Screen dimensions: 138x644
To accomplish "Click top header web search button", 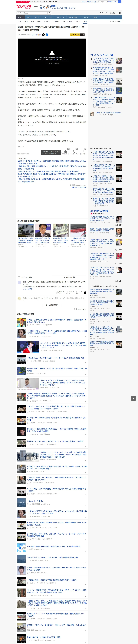I will click(x=120, y=2).
